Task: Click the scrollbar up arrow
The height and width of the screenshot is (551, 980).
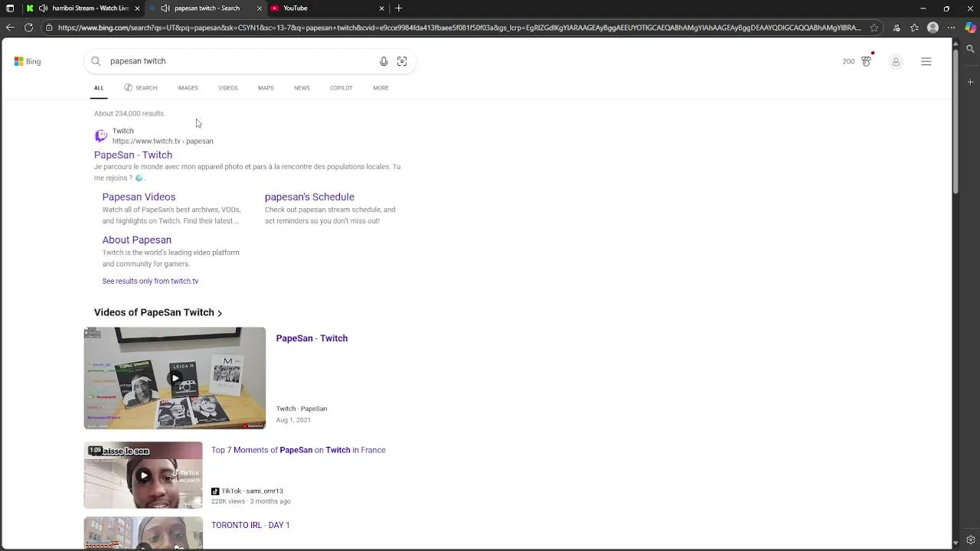Action: 955,43
